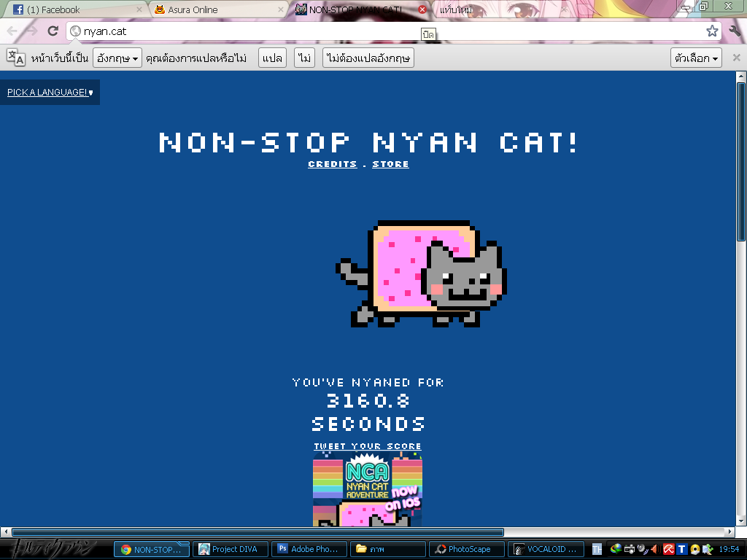Screen dimensions: 747x560
Task: Click the vertical scroll up arrow
Action: (x=741, y=76)
